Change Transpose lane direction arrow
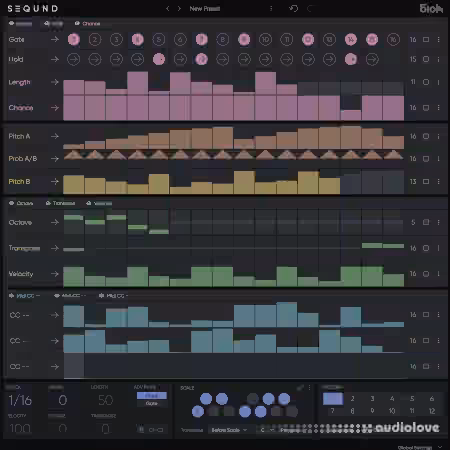The height and width of the screenshot is (450, 450). click(x=55, y=248)
